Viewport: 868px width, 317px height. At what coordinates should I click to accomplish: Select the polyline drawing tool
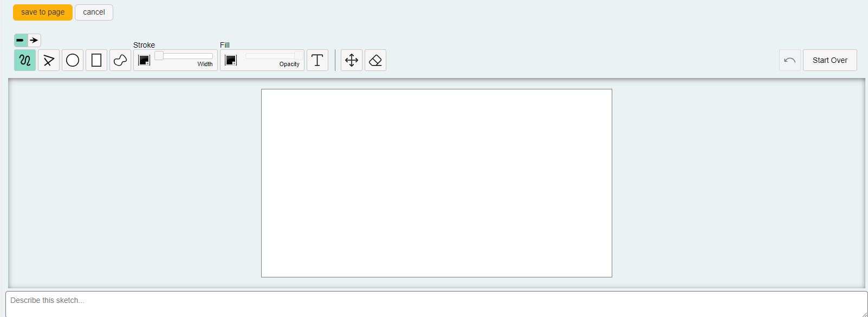click(49, 60)
